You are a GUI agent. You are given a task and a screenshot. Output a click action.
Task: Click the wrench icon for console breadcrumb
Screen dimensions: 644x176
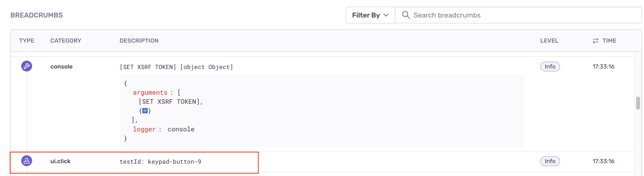26,66
